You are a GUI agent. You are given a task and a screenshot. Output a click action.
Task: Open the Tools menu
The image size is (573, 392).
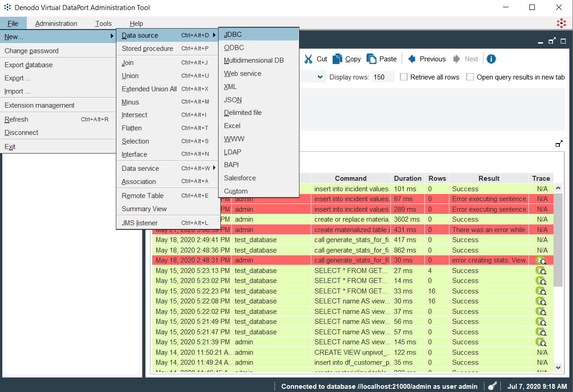tap(103, 24)
